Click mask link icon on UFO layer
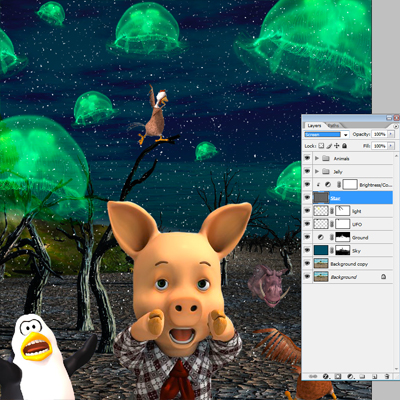The width and height of the screenshot is (400, 400). [332, 224]
